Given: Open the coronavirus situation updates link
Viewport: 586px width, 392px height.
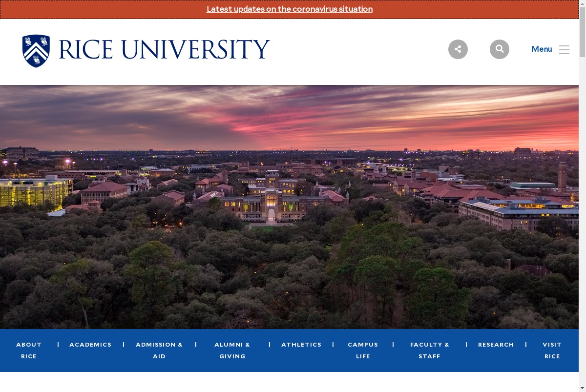Looking at the screenshot, I should pos(290,9).
